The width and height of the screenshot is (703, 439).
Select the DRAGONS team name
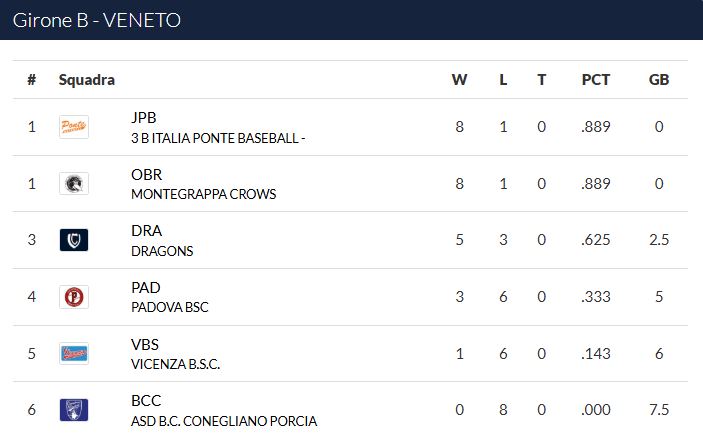pos(162,251)
